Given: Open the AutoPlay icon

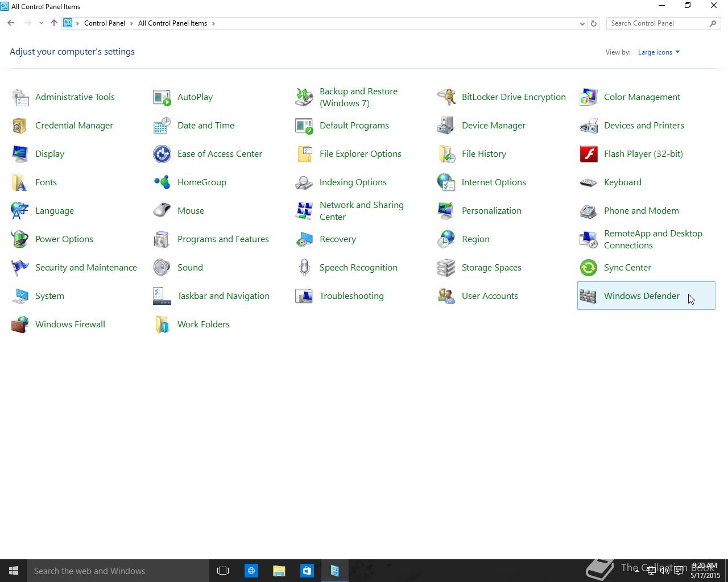Looking at the screenshot, I should pyautogui.click(x=162, y=97).
